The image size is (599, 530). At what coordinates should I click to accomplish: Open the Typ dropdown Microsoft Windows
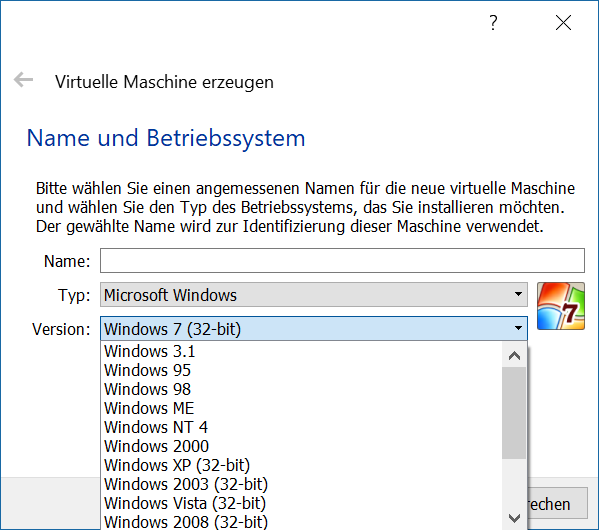tap(314, 295)
